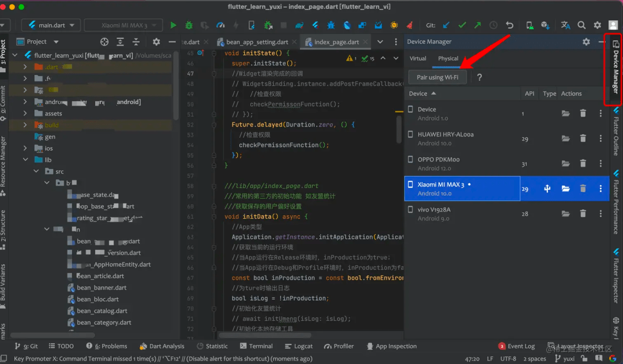Image resolution: width=623 pixels, height=364 pixels.
Task: Click the Gradle elephant sync icon
Action: click(299, 25)
